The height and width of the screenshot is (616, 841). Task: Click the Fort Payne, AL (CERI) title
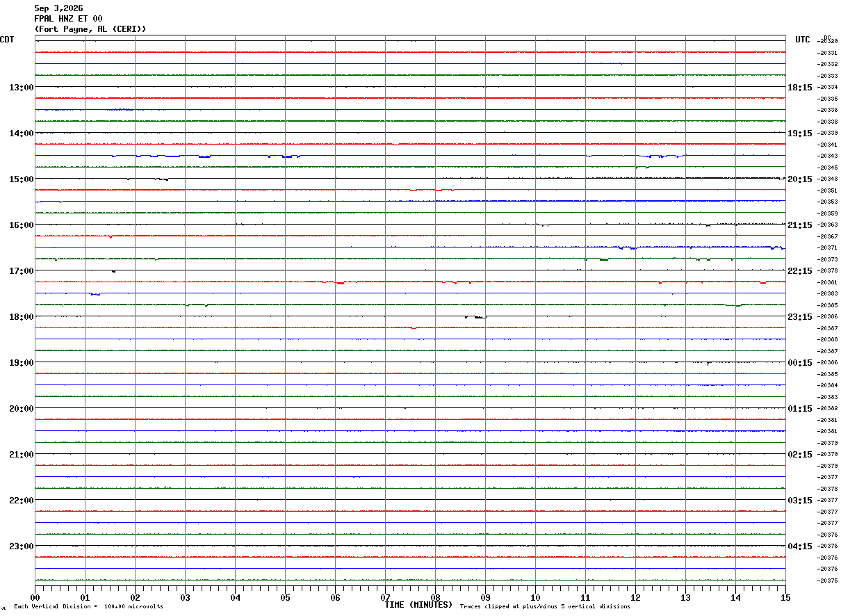90,29
